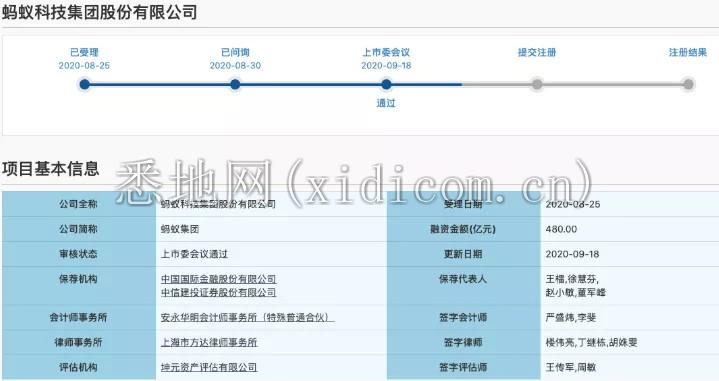Open the 中信建投证券股份有限公司 link
The height and width of the screenshot is (381, 719).
point(218,292)
